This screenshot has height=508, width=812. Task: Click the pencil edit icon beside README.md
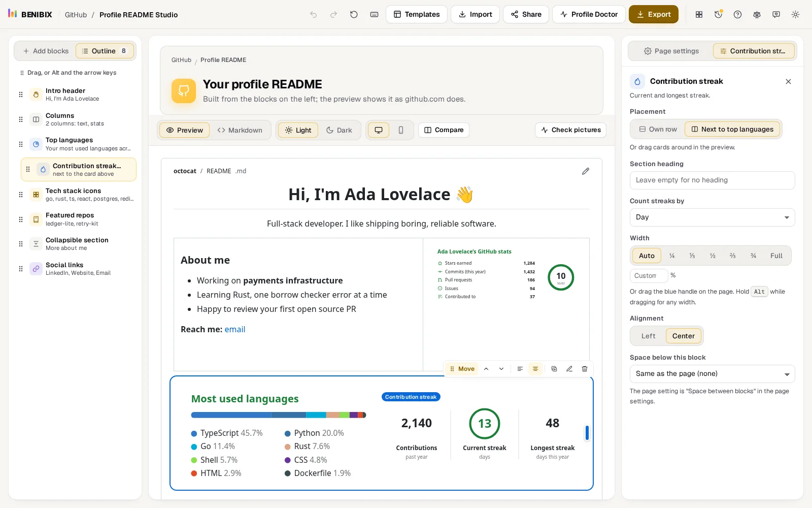pos(586,171)
